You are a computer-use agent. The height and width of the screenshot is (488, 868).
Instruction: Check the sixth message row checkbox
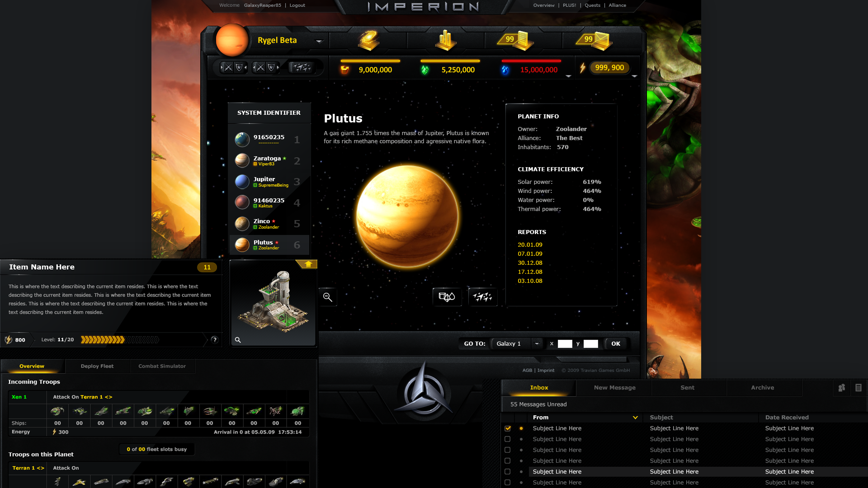click(508, 483)
